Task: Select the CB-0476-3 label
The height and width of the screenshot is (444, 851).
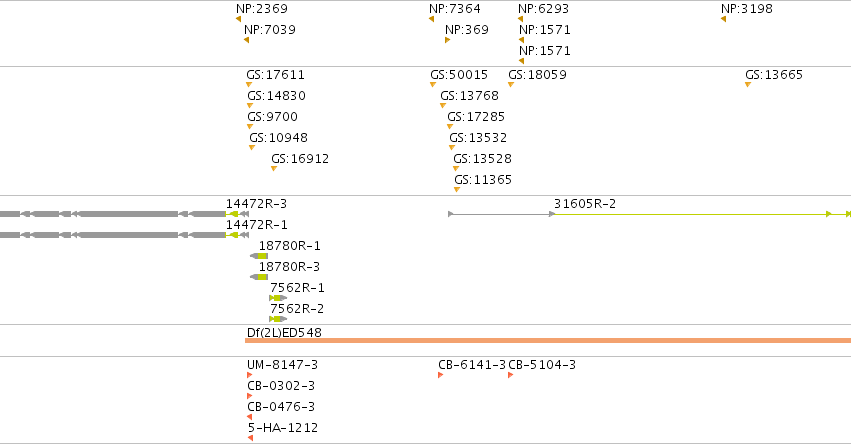Action: click(x=281, y=407)
